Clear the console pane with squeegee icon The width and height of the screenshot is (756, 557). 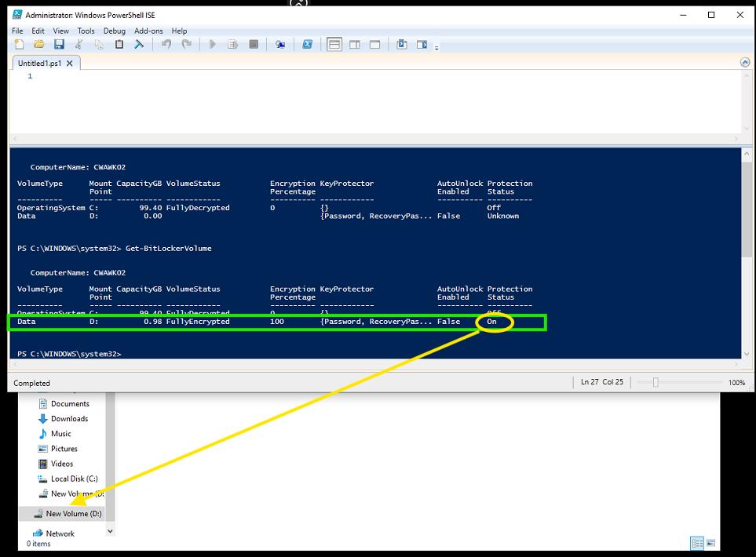point(139,45)
